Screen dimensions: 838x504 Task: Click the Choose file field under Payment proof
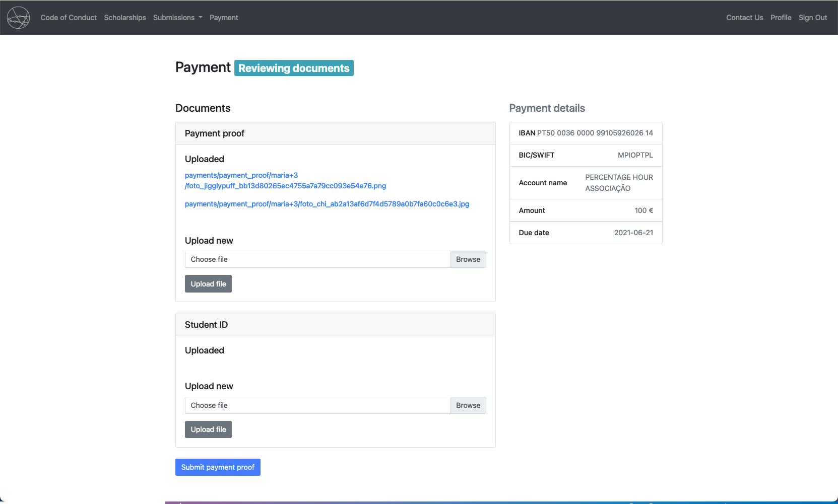pyautogui.click(x=317, y=259)
